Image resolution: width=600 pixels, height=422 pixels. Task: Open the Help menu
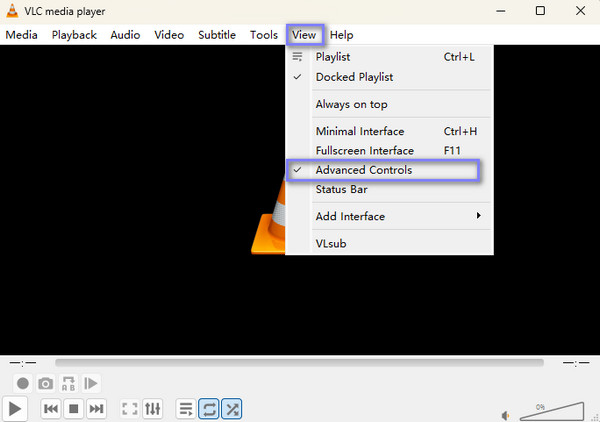tap(341, 35)
